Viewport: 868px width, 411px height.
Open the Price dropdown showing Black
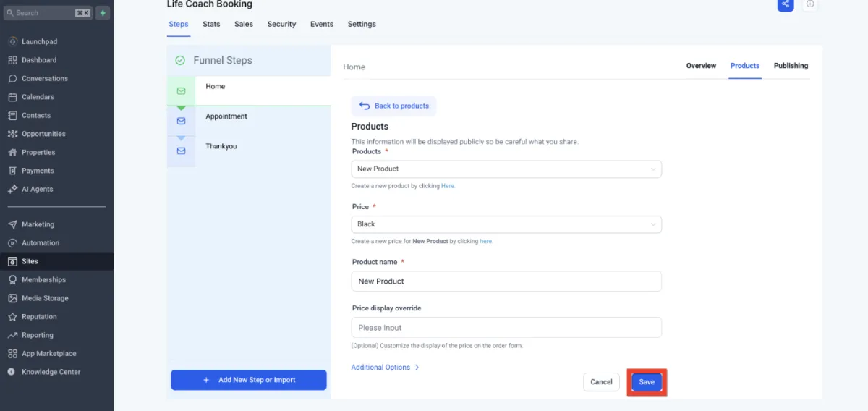click(x=506, y=224)
